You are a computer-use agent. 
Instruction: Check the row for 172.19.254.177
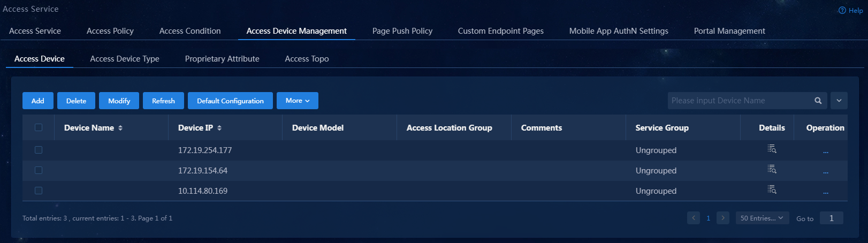pos(39,150)
